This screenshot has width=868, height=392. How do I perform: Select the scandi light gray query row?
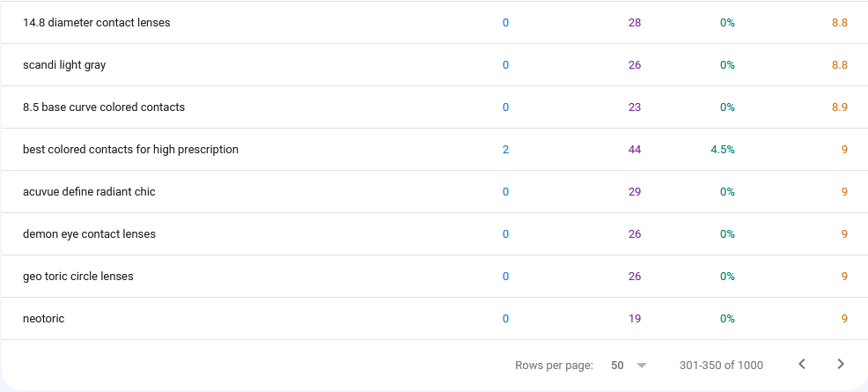(x=434, y=65)
